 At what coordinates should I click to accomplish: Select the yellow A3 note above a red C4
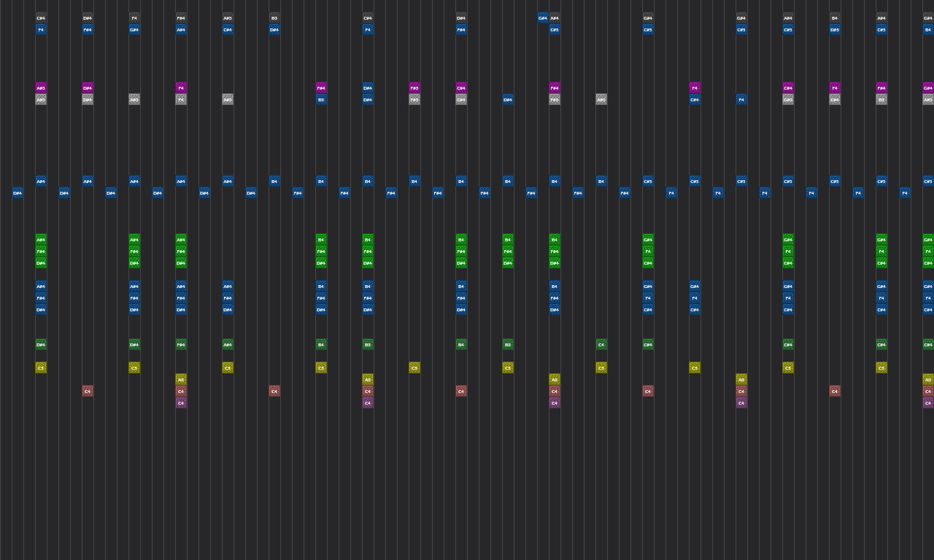coord(180,379)
